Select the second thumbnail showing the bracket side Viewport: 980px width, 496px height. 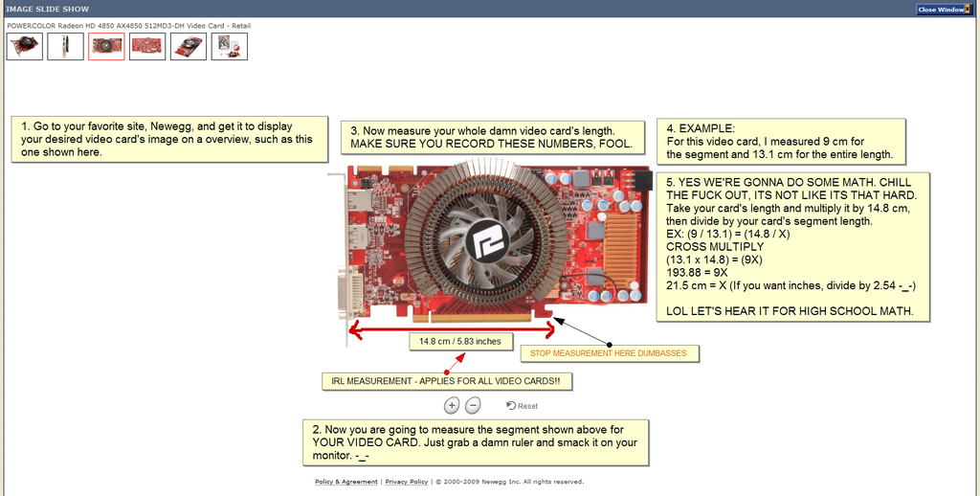[x=66, y=46]
